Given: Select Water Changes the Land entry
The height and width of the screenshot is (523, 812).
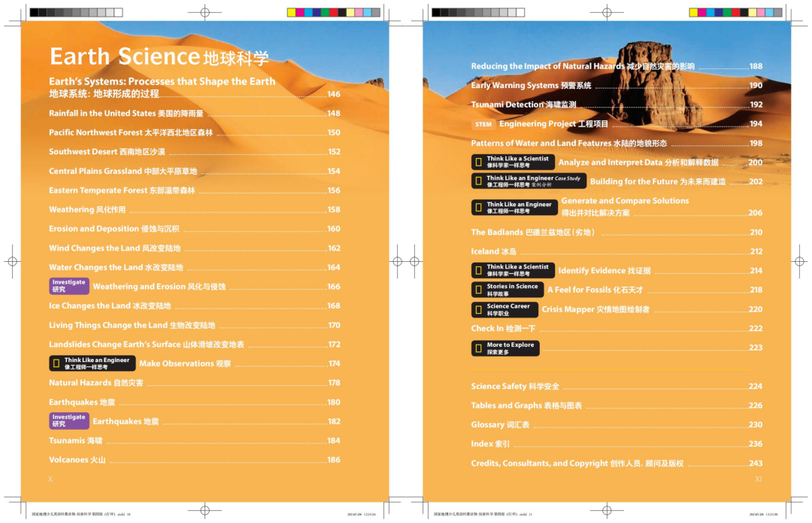Looking at the screenshot, I should pyautogui.click(x=116, y=267).
